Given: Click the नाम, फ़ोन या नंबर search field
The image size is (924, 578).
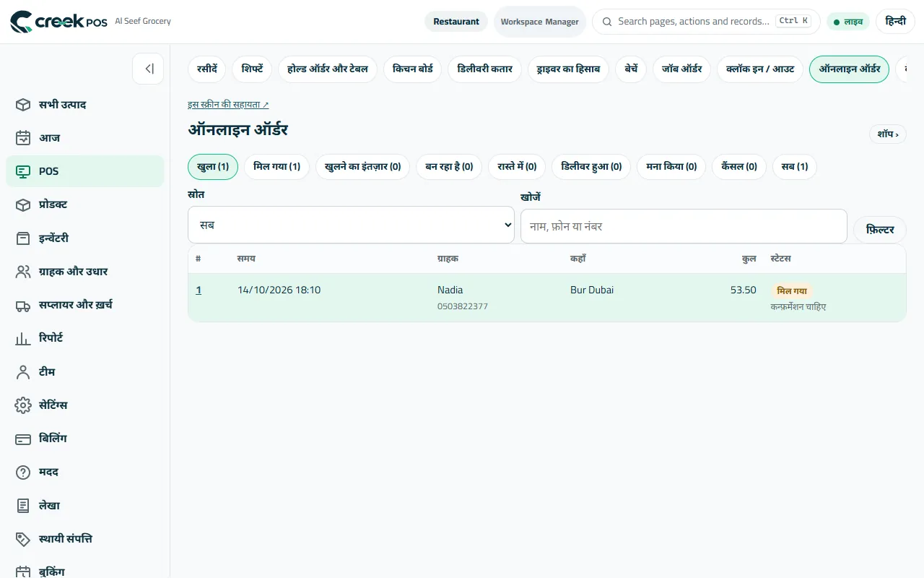Looking at the screenshot, I should (x=684, y=226).
